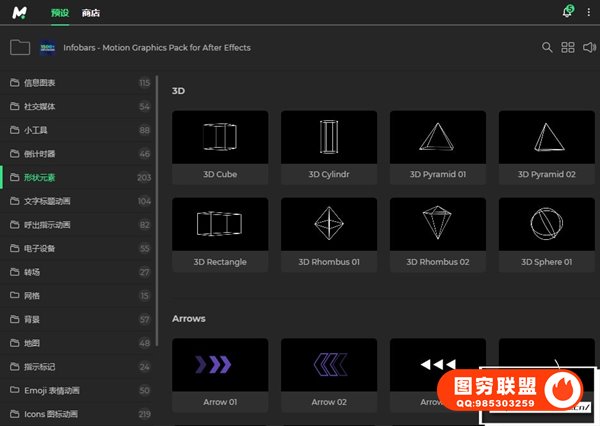Open the large folder icon beside pack title

pos(20,47)
